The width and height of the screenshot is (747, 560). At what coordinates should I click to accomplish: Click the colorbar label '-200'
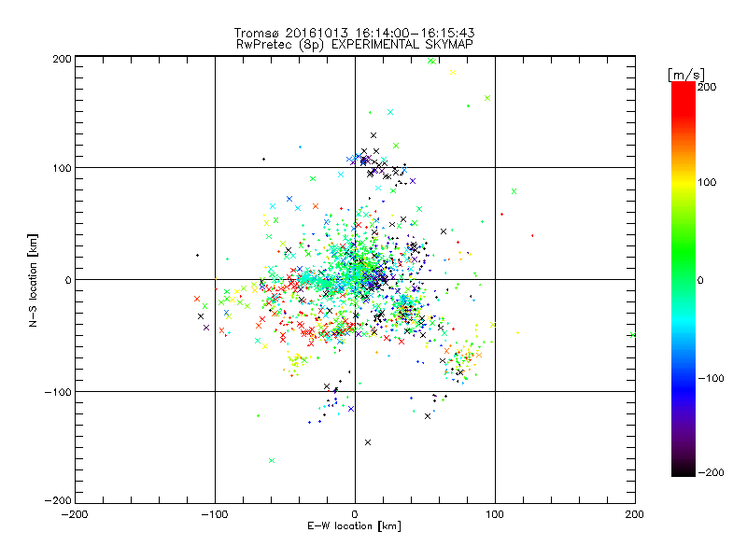(711, 472)
